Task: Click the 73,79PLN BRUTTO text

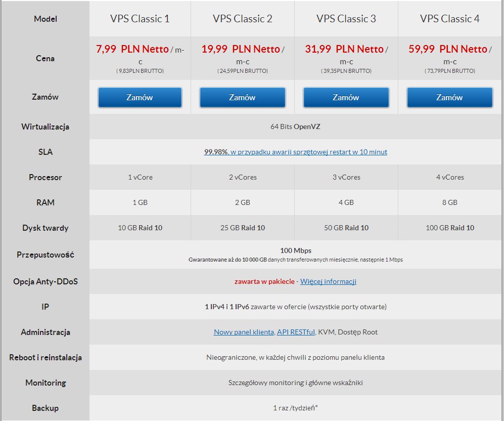Action: 450,71
